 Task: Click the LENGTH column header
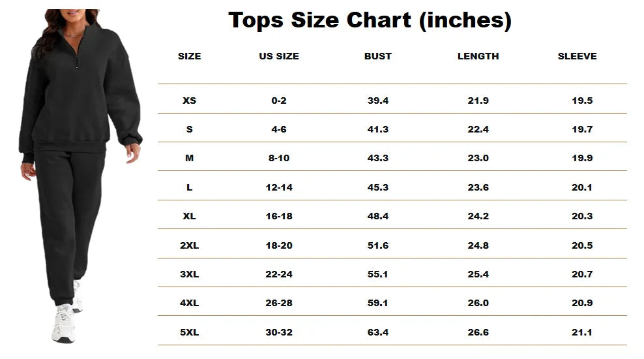point(478,56)
